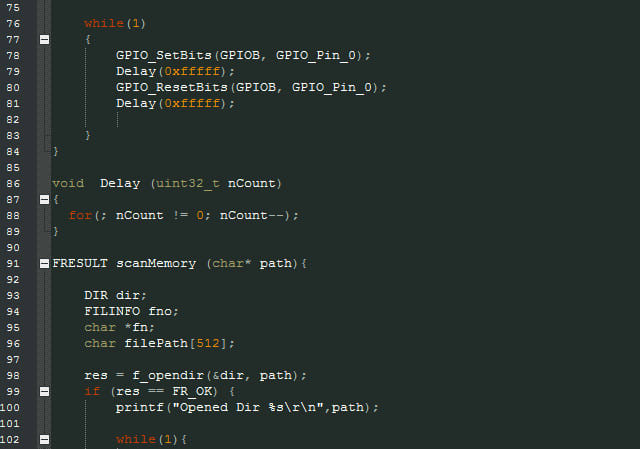
Task: Click line number 91 in the gutter
Action: (13, 264)
